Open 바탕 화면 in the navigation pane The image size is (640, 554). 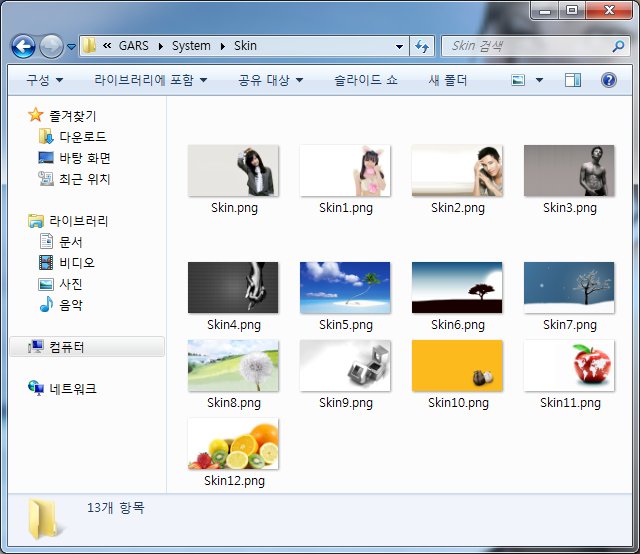point(85,158)
